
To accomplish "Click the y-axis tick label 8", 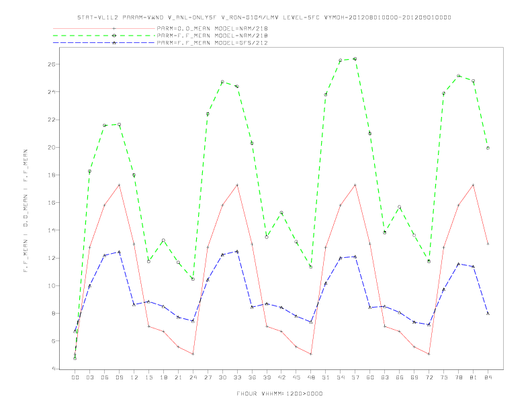I will (x=54, y=314).
